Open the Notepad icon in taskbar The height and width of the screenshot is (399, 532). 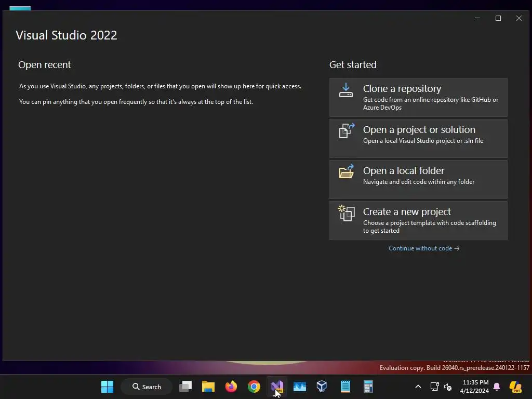point(345,387)
